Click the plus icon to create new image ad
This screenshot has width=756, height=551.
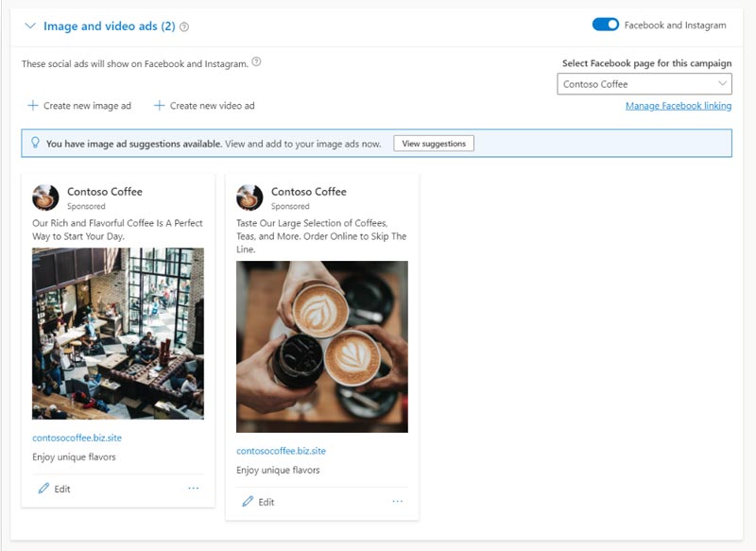[x=33, y=105]
